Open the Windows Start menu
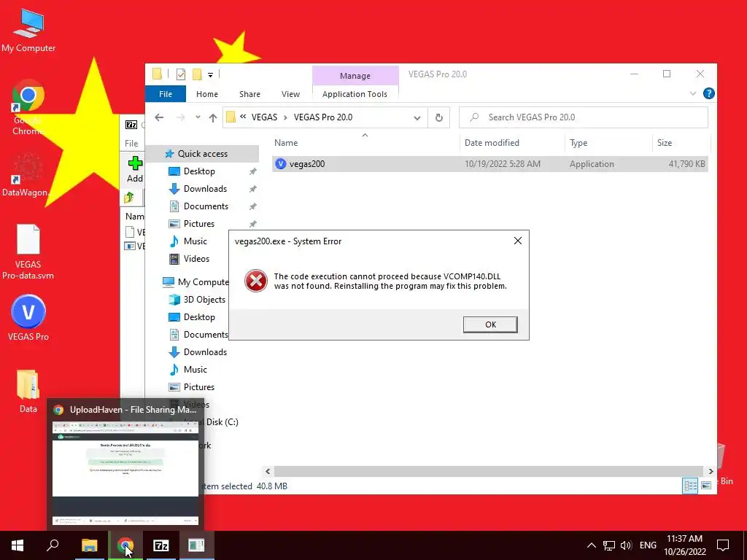 point(18,545)
